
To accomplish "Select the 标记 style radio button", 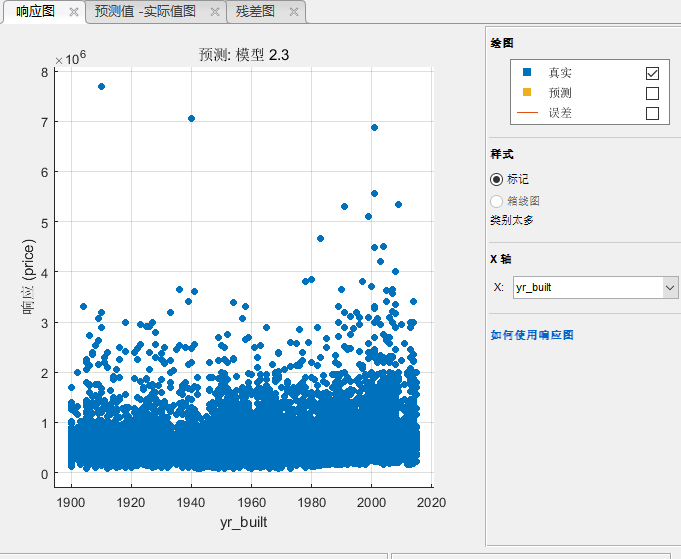I will tap(497, 179).
